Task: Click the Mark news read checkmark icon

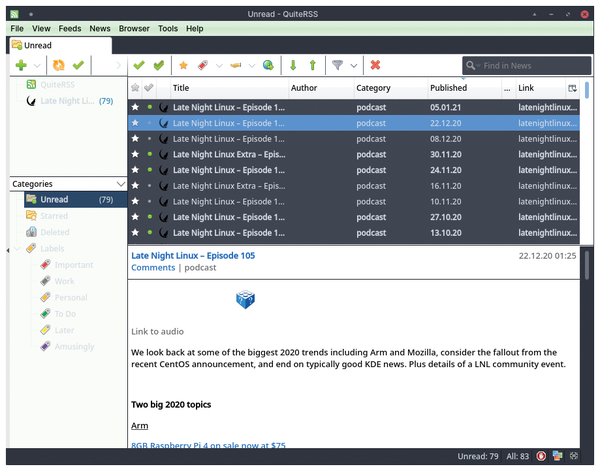Action: pyautogui.click(x=139, y=65)
